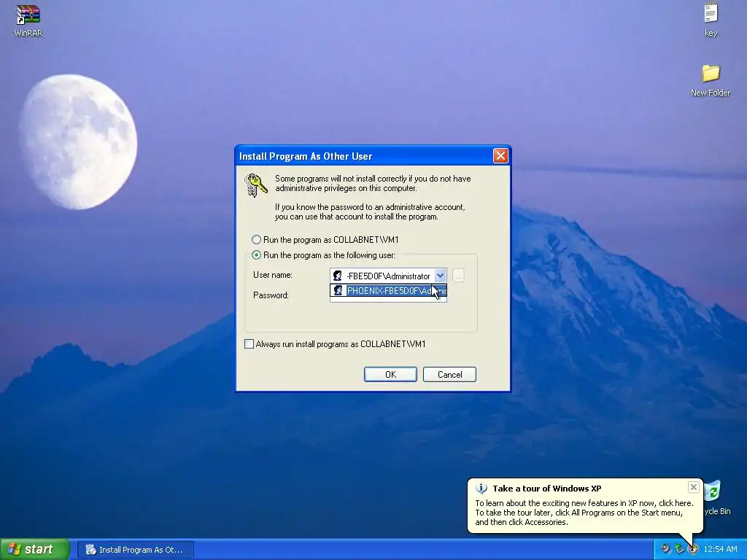Click the keys icon in the dialog
This screenshot has height=560, width=747.
255,185
